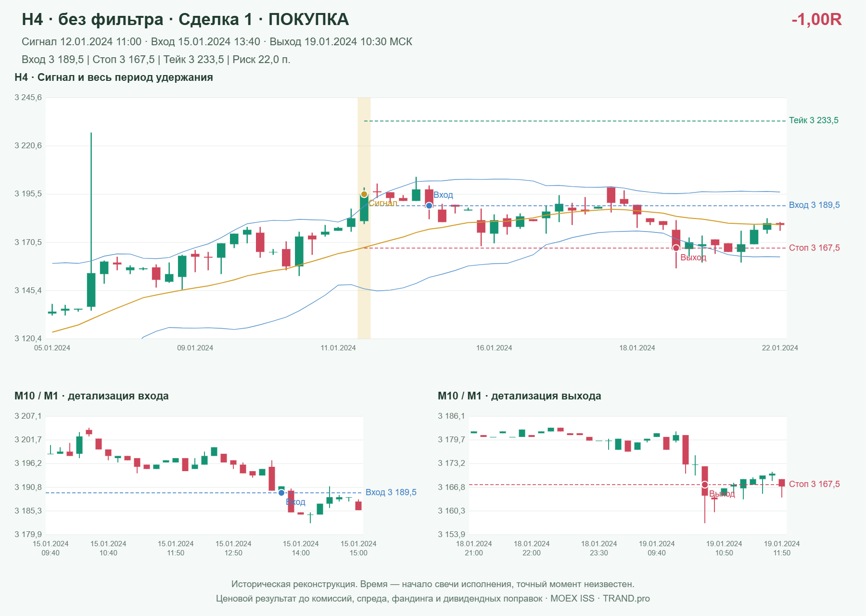Select price axis label '3 220,6'
The width and height of the screenshot is (866, 616).
coord(28,146)
